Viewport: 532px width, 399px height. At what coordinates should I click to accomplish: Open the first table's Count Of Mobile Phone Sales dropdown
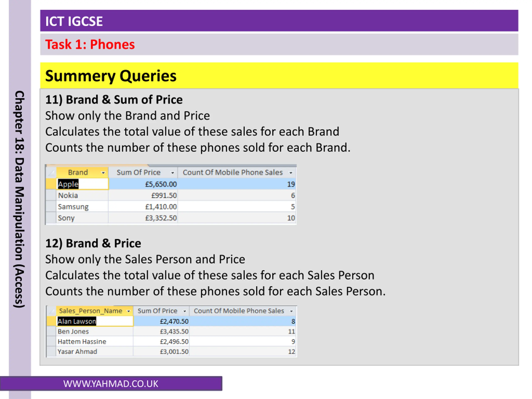click(x=291, y=173)
